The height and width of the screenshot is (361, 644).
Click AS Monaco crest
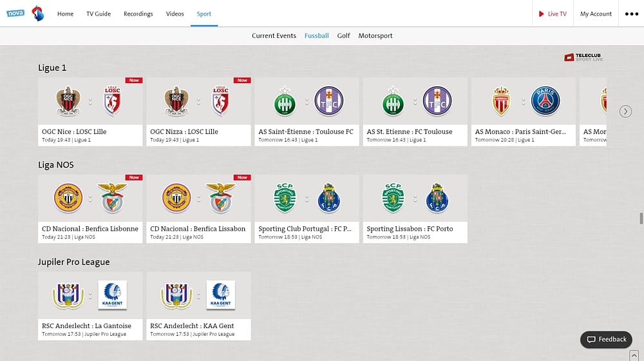tap(501, 101)
